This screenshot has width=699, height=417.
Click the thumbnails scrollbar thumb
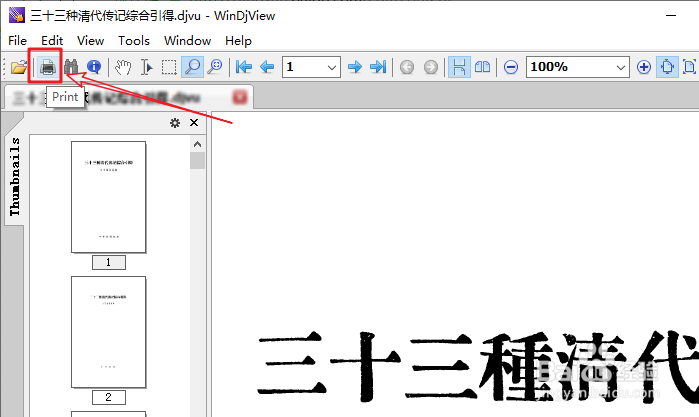pyautogui.click(x=197, y=161)
